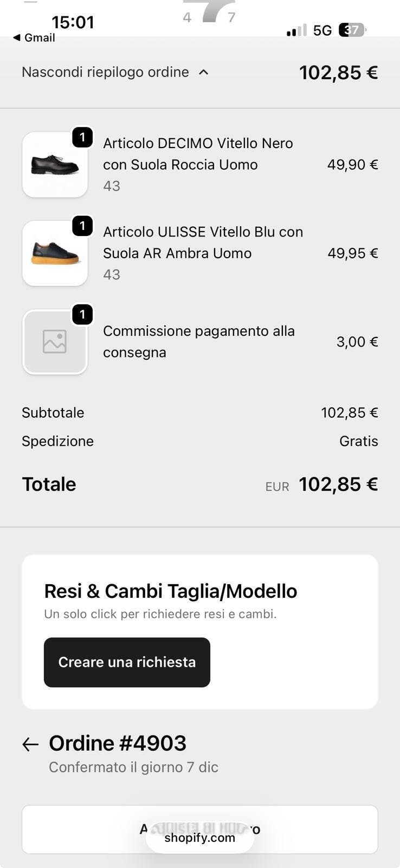Collapse order summary with the chevron
Image resolution: width=400 pixels, height=868 pixels.
(x=204, y=72)
